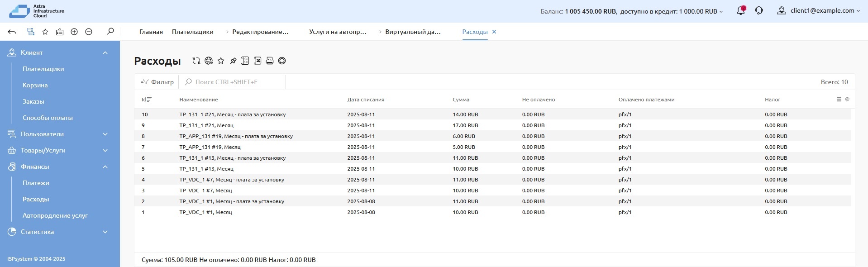Refresh the Расходы list
868x267 pixels.
pos(196,61)
